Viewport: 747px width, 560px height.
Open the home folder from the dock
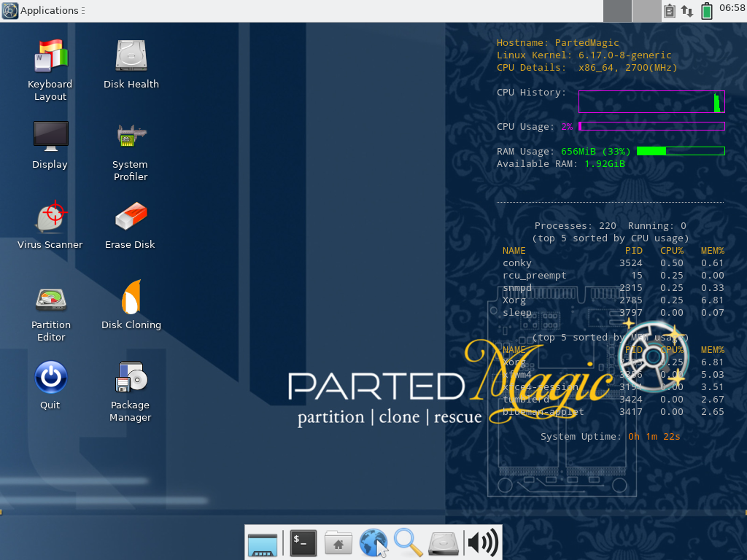click(338, 542)
